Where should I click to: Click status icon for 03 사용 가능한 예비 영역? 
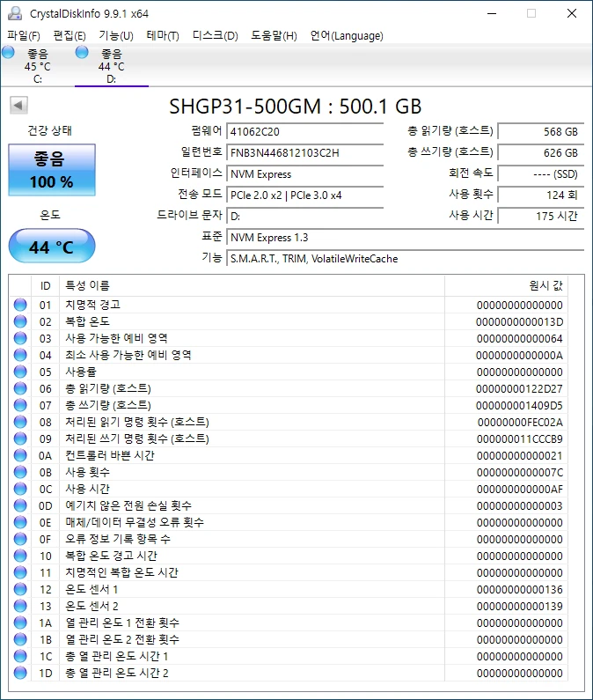pyautogui.click(x=20, y=338)
